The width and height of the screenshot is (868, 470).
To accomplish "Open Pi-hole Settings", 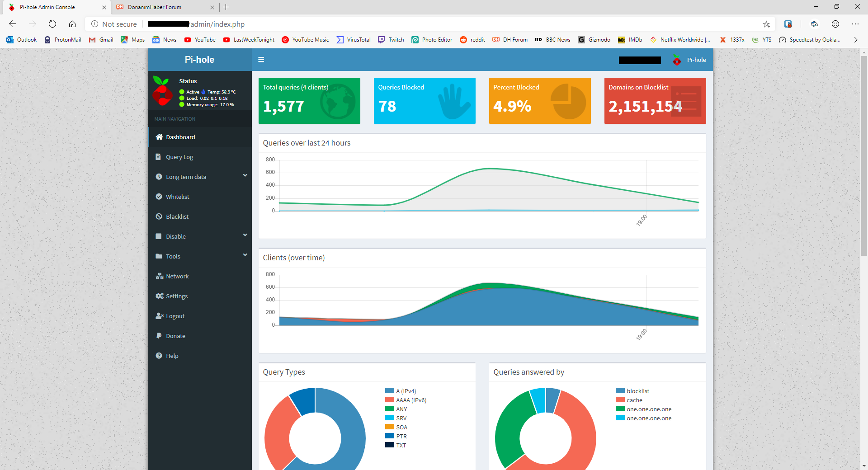I will 200,296.
